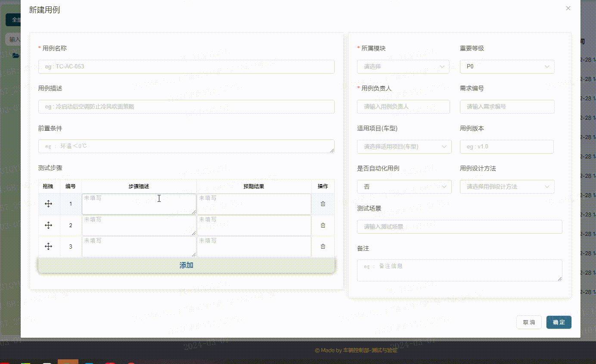596x364 pixels.
Task: Open the 用例设计方法 dropdown
Action: coord(507,186)
